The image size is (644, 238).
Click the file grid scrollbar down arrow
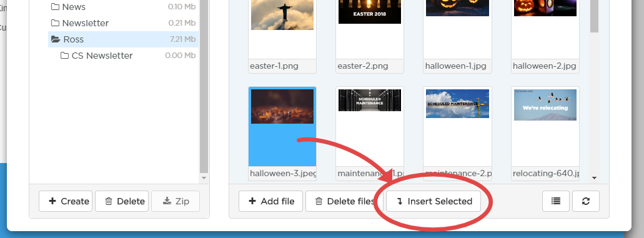(x=594, y=178)
